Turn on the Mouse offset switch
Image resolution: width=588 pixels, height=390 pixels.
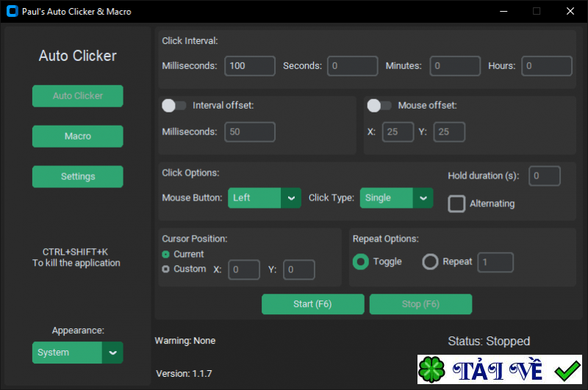[379, 106]
